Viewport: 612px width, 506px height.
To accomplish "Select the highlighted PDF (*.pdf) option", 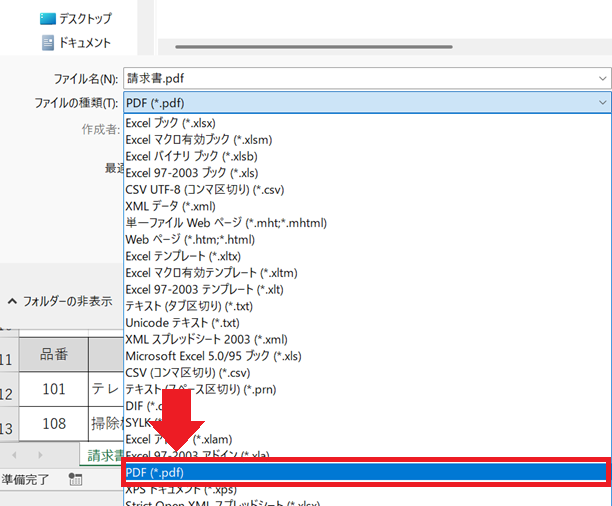I will (x=366, y=472).
